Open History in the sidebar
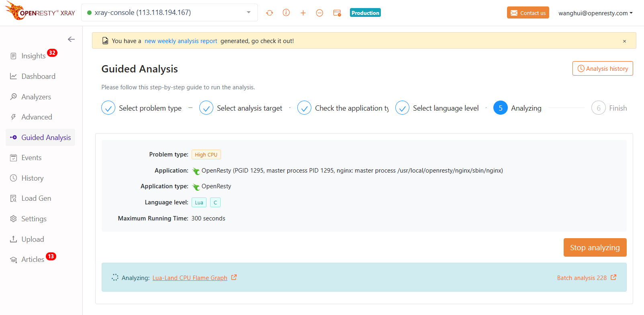The width and height of the screenshot is (644, 315). coord(32,178)
